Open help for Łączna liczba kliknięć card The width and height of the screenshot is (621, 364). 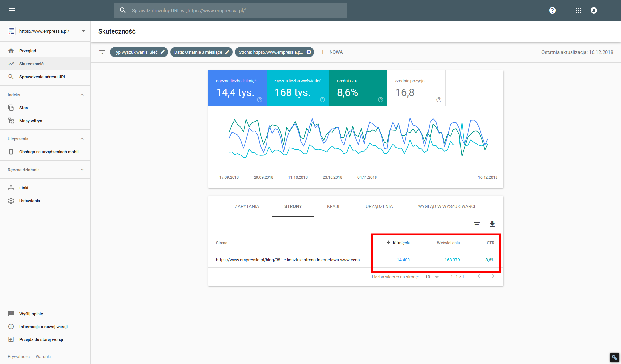[260, 100]
